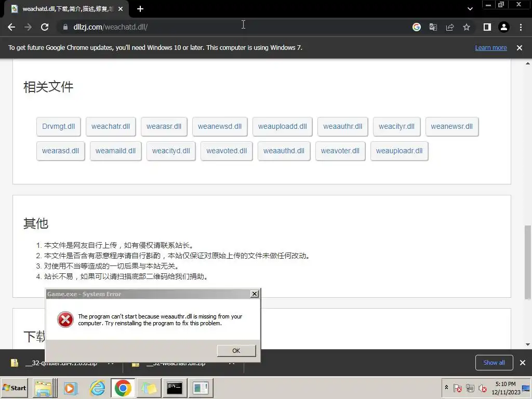Open the weauploadd.dll related file

[x=282, y=127]
